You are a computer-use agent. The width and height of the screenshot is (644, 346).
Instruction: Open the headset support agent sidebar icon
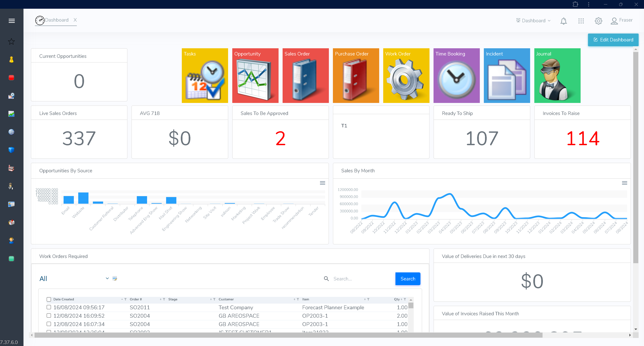click(x=11, y=240)
